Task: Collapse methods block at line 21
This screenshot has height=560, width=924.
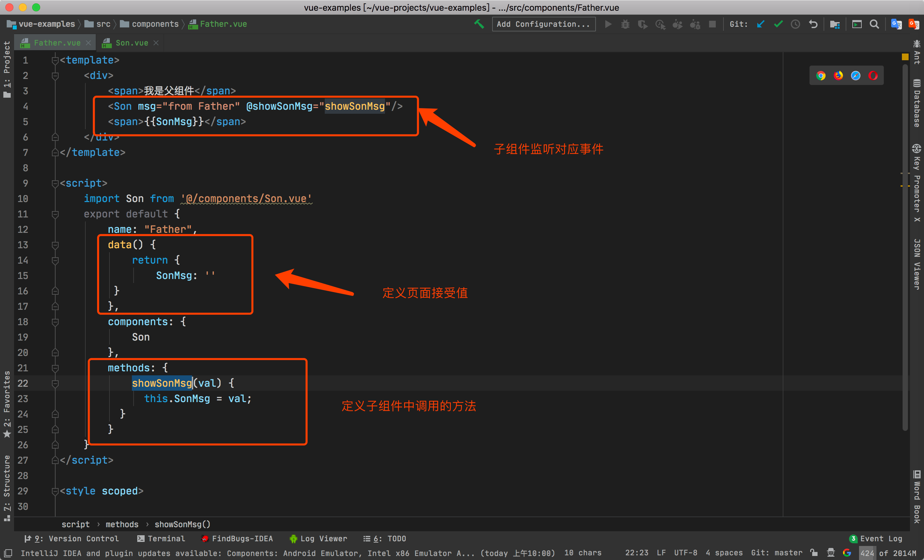Action: click(x=55, y=368)
